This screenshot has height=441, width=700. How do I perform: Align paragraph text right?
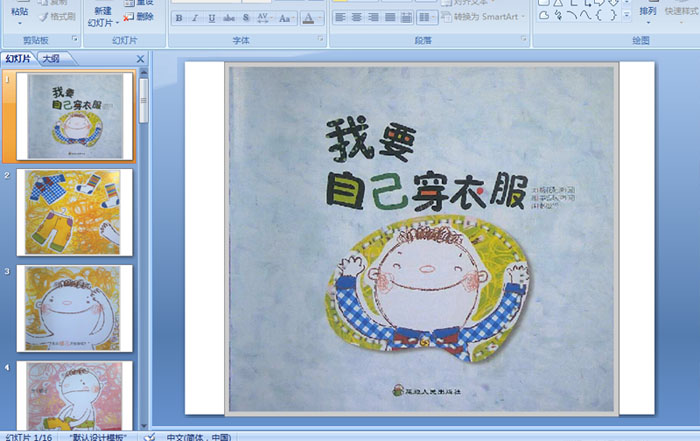pyautogui.click(x=373, y=17)
